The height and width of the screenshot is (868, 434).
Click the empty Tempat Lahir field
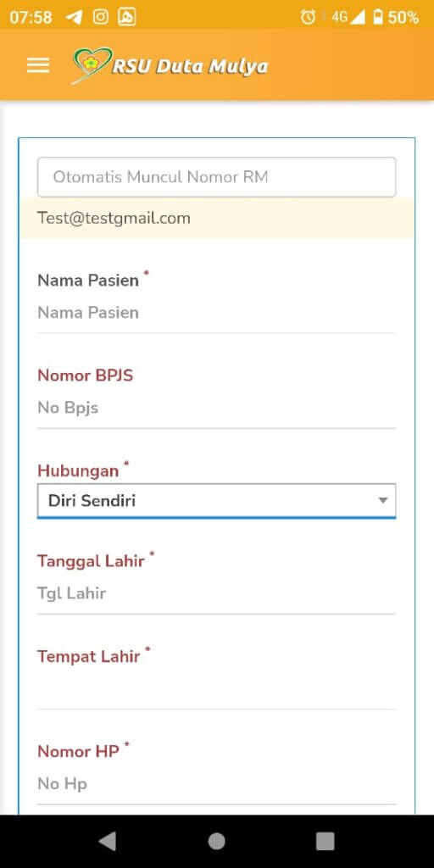point(216,689)
